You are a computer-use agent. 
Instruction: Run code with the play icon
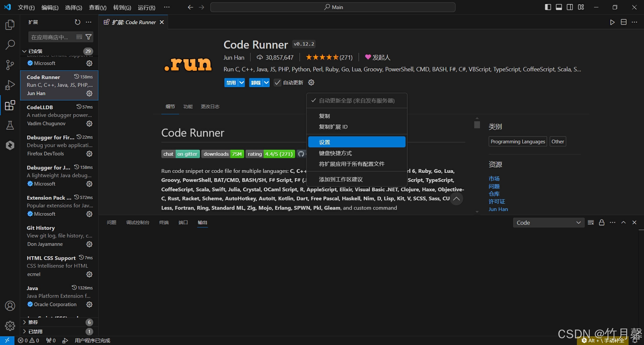612,22
